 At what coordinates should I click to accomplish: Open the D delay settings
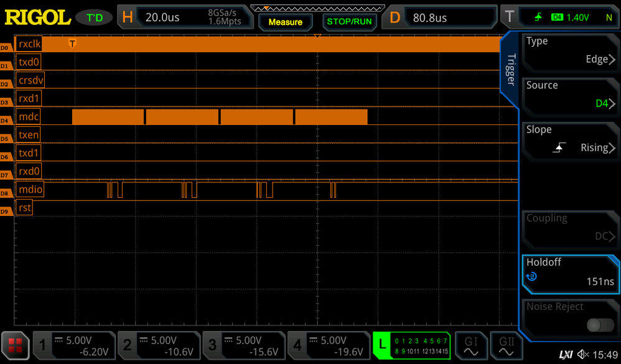[395, 17]
